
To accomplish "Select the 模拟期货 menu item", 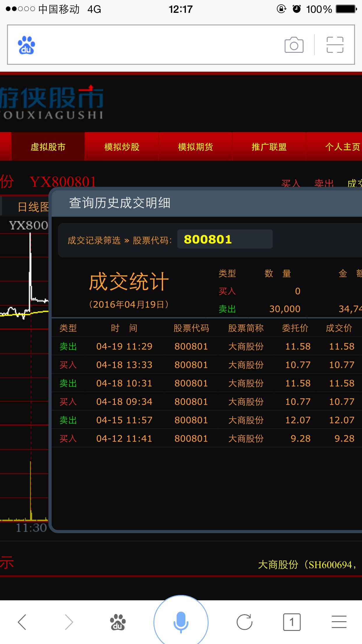I will pyautogui.click(x=196, y=147).
